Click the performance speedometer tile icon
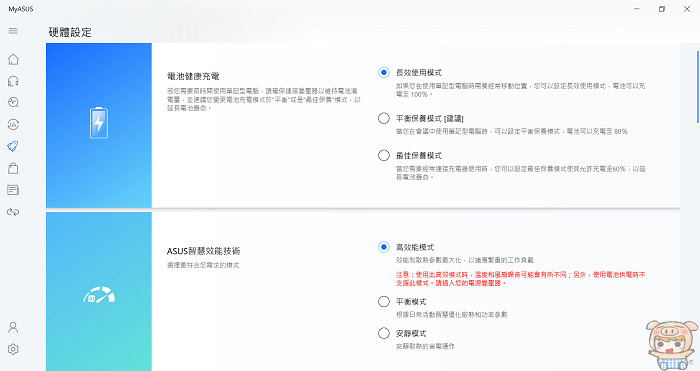The image size is (700, 371). tap(99, 295)
